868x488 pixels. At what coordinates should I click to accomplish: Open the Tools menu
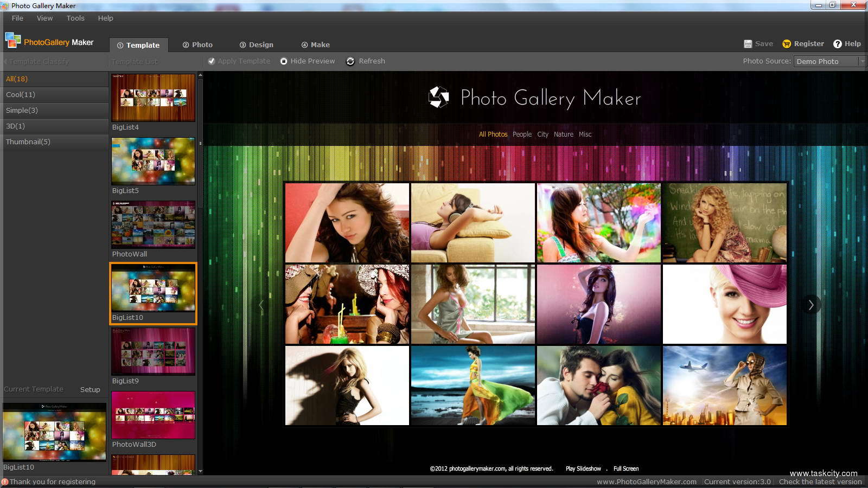(75, 18)
